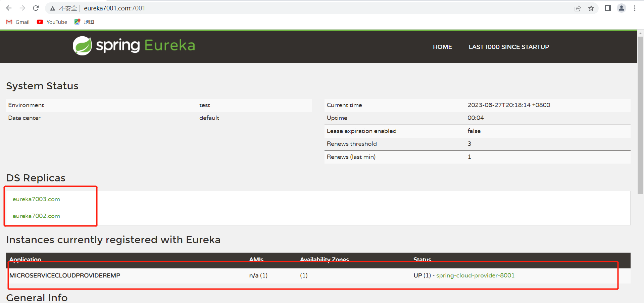Image resolution: width=644 pixels, height=303 pixels.
Task: Open the not-secure warning icon in address bar
Action: tap(52, 8)
